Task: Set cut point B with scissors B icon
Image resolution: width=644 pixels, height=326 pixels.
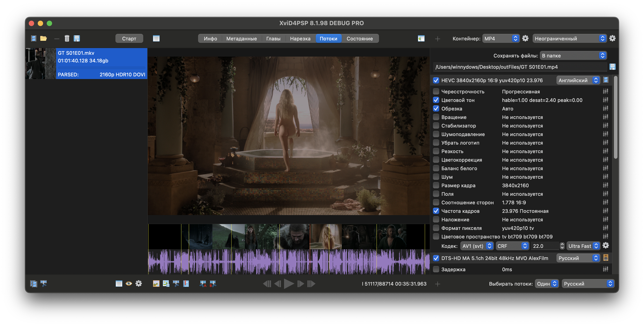Action: click(213, 284)
